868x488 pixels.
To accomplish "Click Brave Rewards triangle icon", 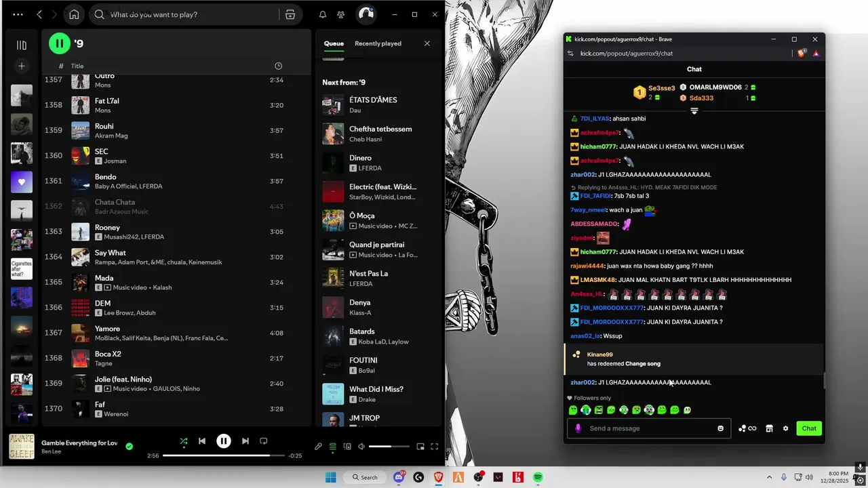I will pos(816,54).
